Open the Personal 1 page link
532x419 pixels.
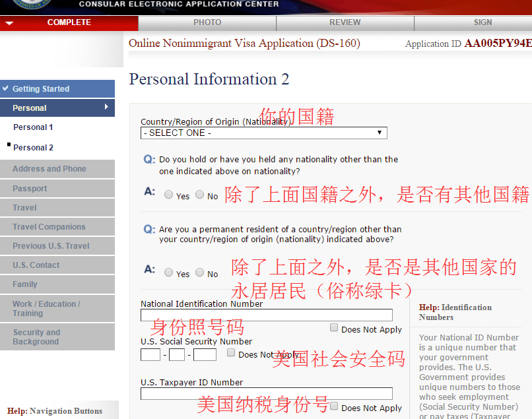coord(33,127)
